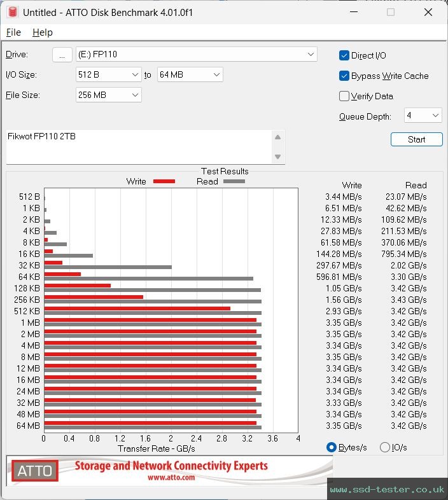Image resolution: width=448 pixels, height=500 pixels.
Task: Open the 512 B I/O size dropdown
Action: point(108,74)
